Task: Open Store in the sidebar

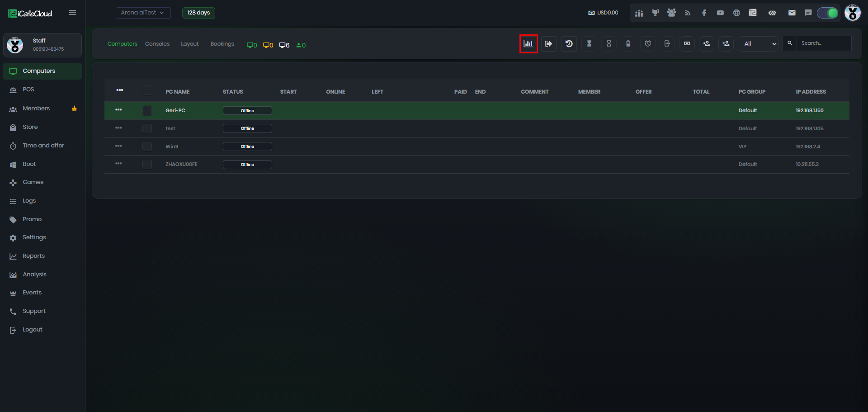Action: [42, 127]
